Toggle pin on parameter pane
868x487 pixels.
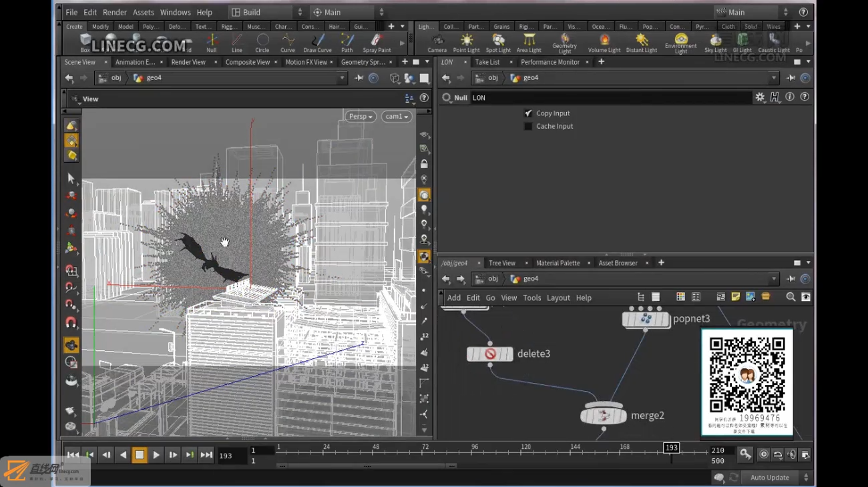coord(791,78)
